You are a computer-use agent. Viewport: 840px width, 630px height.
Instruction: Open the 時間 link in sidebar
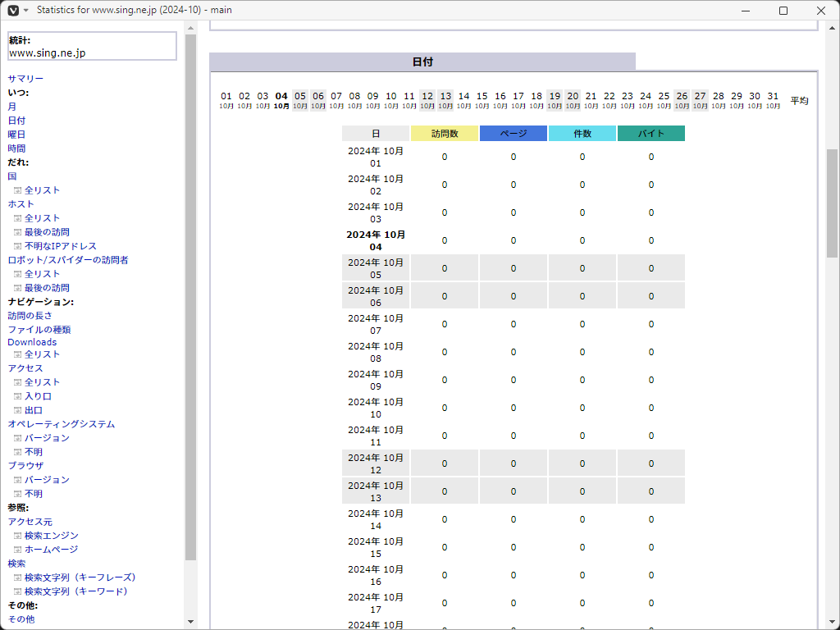coord(16,148)
